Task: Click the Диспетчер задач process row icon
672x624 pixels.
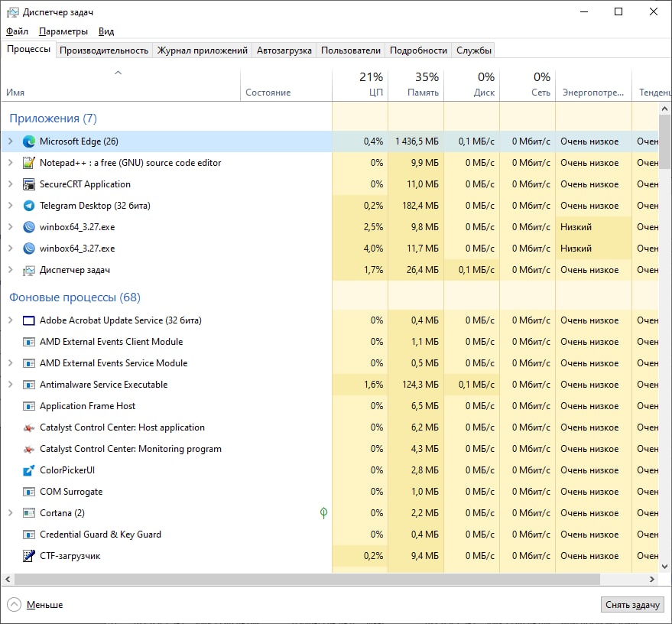Action: [29, 270]
